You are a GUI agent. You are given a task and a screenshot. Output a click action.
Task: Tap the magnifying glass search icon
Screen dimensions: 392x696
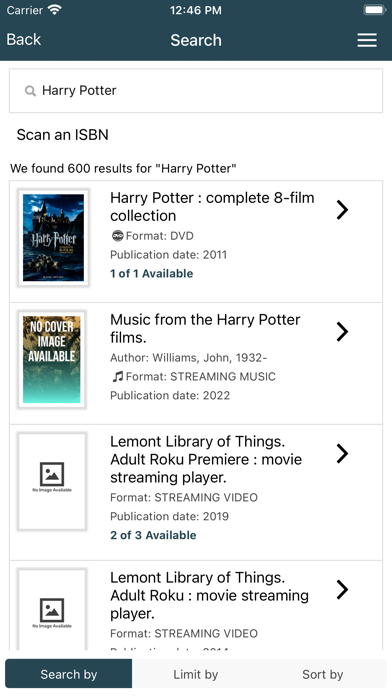tap(30, 91)
